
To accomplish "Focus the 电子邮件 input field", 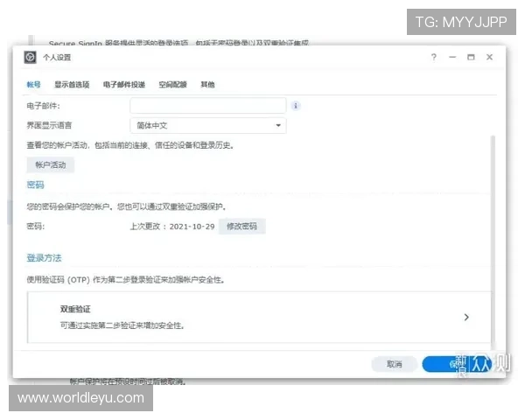I will [208, 106].
